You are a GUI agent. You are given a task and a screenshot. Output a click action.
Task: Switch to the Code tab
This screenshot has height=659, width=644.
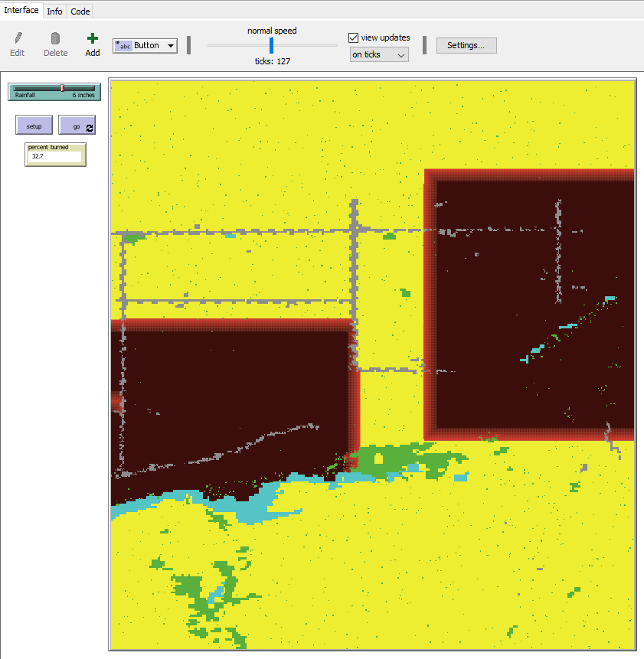(x=80, y=11)
